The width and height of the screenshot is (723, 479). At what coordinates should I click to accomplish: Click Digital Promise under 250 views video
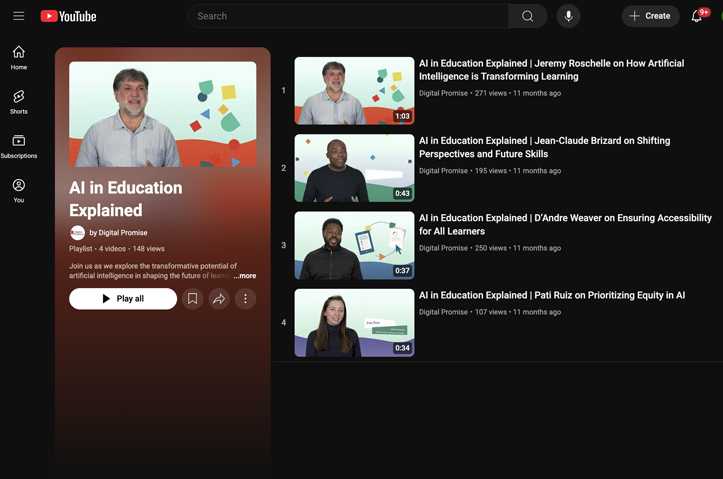click(443, 248)
